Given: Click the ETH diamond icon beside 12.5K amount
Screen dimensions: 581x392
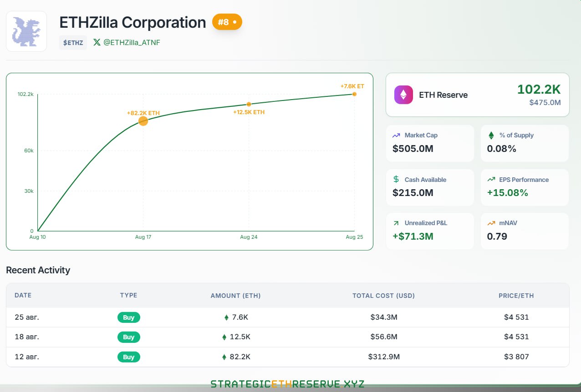Looking at the screenshot, I should pyautogui.click(x=224, y=337).
